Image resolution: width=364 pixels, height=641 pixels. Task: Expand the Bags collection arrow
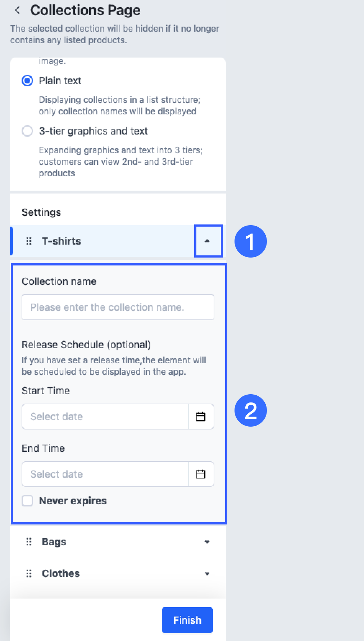pyautogui.click(x=207, y=542)
